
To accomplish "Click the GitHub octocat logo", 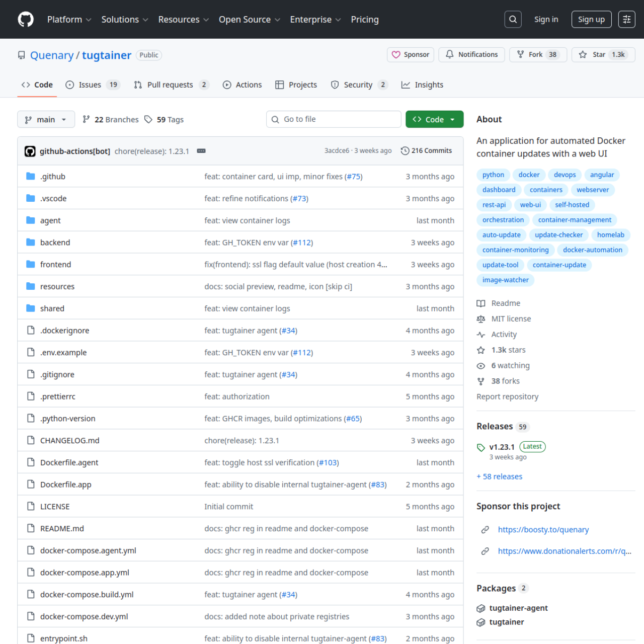I will (x=25, y=19).
